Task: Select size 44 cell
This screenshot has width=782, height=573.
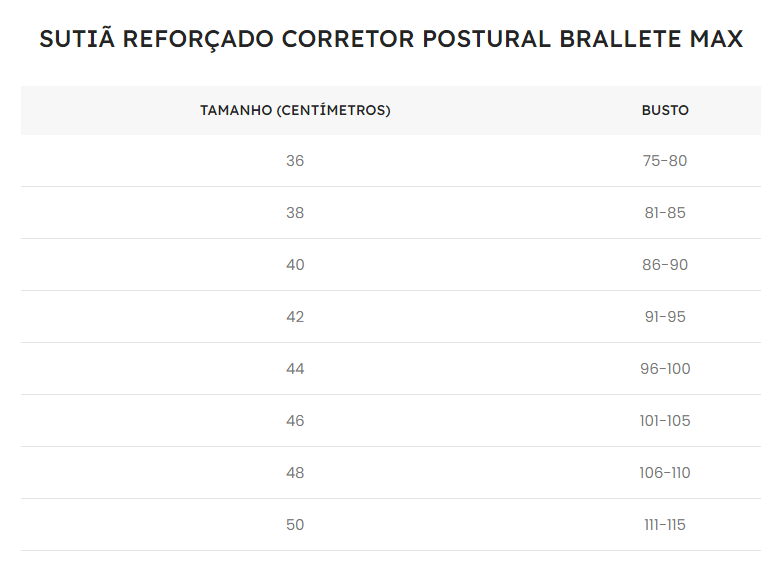Action: click(x=295, y=369)
